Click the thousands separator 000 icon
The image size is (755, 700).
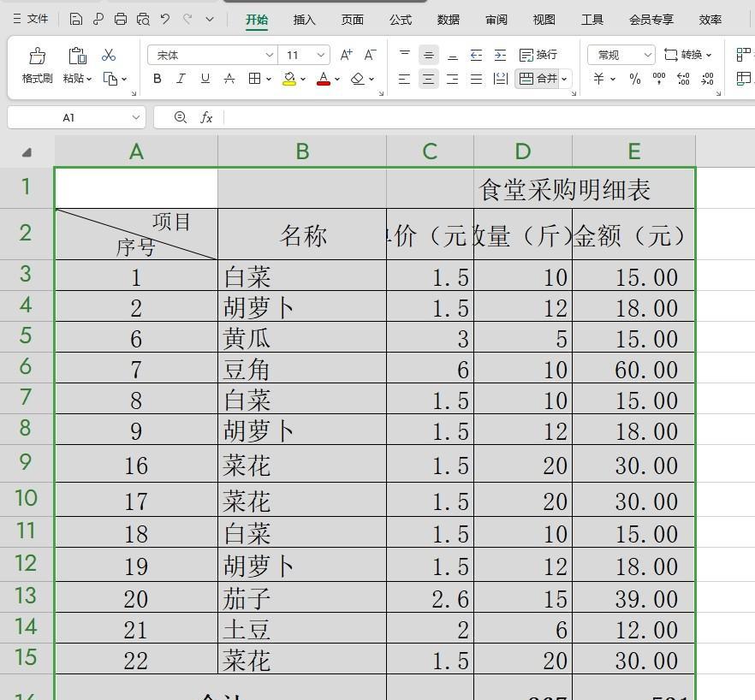click(659, 79)
